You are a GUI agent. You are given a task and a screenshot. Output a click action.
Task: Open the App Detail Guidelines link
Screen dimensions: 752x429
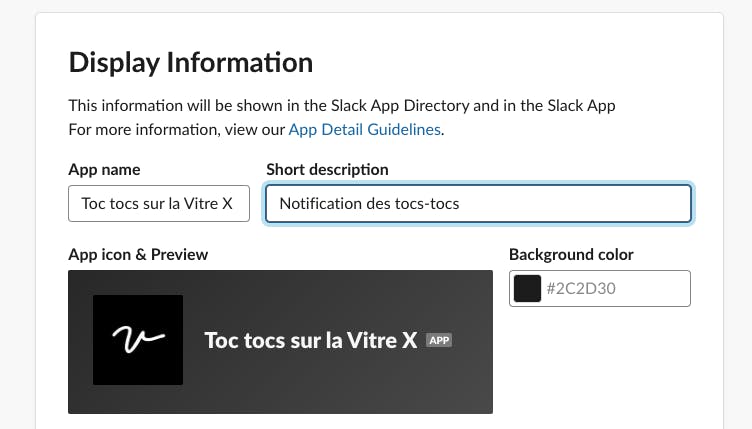[x=364, y=129]
